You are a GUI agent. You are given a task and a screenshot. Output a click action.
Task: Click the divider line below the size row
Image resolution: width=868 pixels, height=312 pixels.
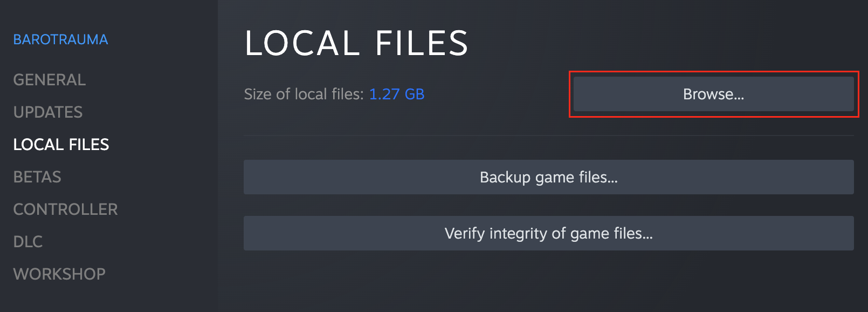[548, 135]
